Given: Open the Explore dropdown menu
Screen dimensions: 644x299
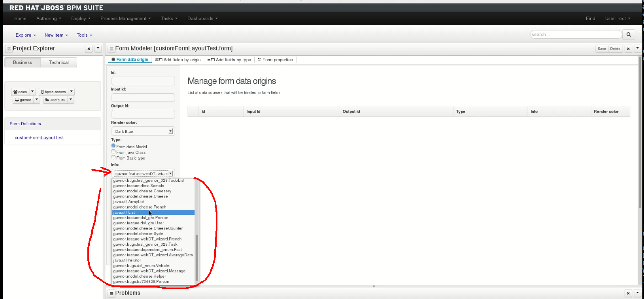Looking at the screenshot, I should pyautogui.click(x=26, y=35).
